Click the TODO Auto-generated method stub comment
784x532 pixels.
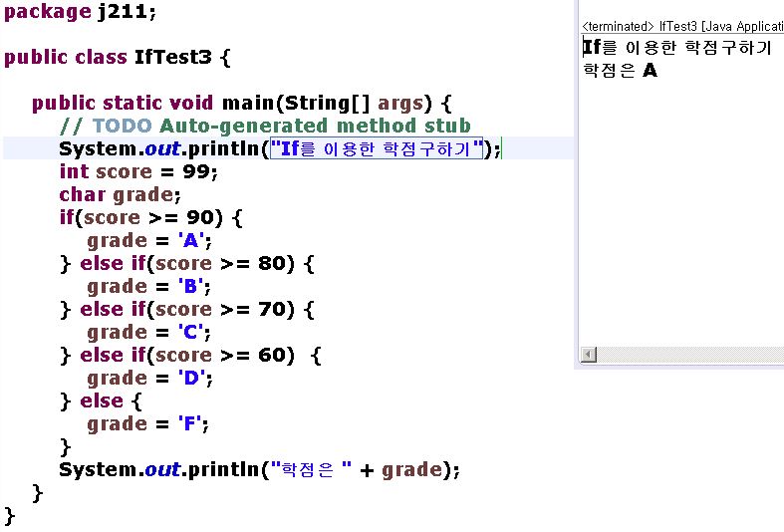(265, 126)
